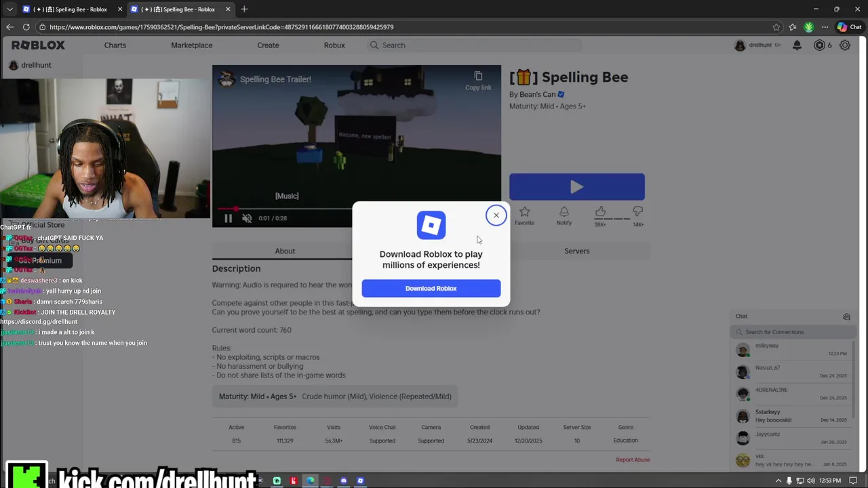Open chat with milkyway
Image resolution: width=868 pixels, height=488 pixels.
tap(792, 350)
